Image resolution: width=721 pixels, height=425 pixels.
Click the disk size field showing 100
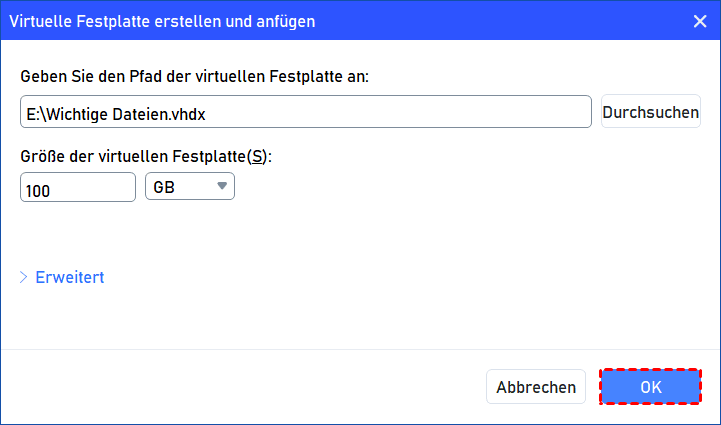pyautogui.click(x=77, y=188)
